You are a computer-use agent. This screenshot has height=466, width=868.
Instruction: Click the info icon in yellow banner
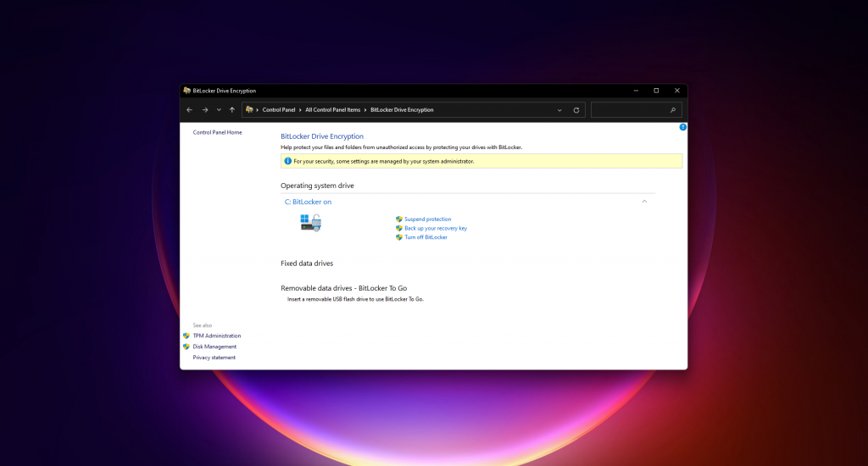coord(287,161)
